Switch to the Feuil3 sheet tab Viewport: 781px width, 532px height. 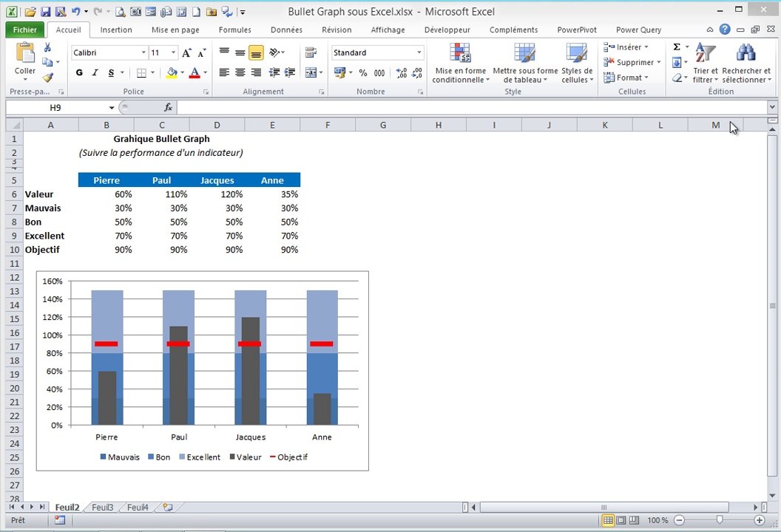pos(103,507)
